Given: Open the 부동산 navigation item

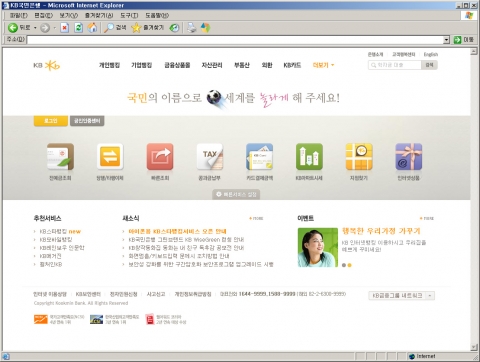Looking at the screenshot, I should pyautogui.click(x=242, y=65).
